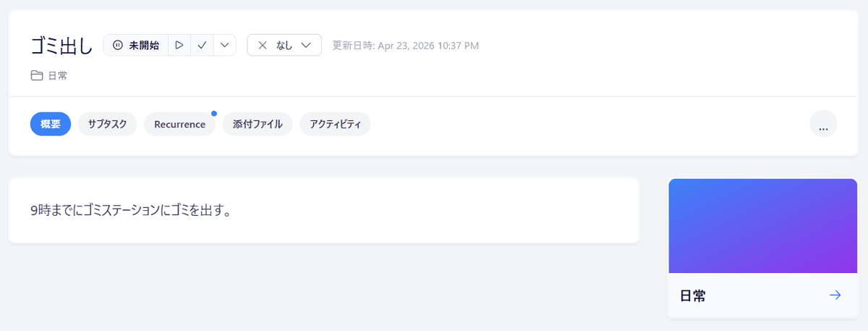This screenshot has height=331, width=868.
Task: Select the 概要 tab
Action: [51, 125]
